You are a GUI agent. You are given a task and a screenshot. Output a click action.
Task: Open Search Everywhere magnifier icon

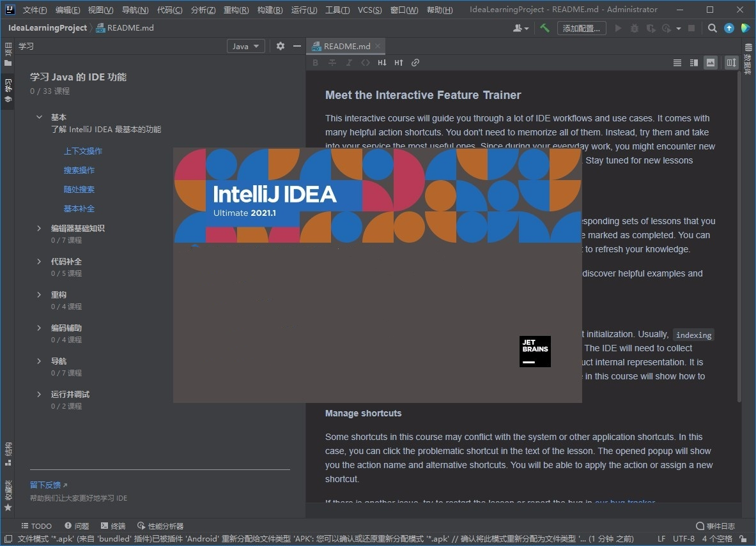tap(712, 28)
